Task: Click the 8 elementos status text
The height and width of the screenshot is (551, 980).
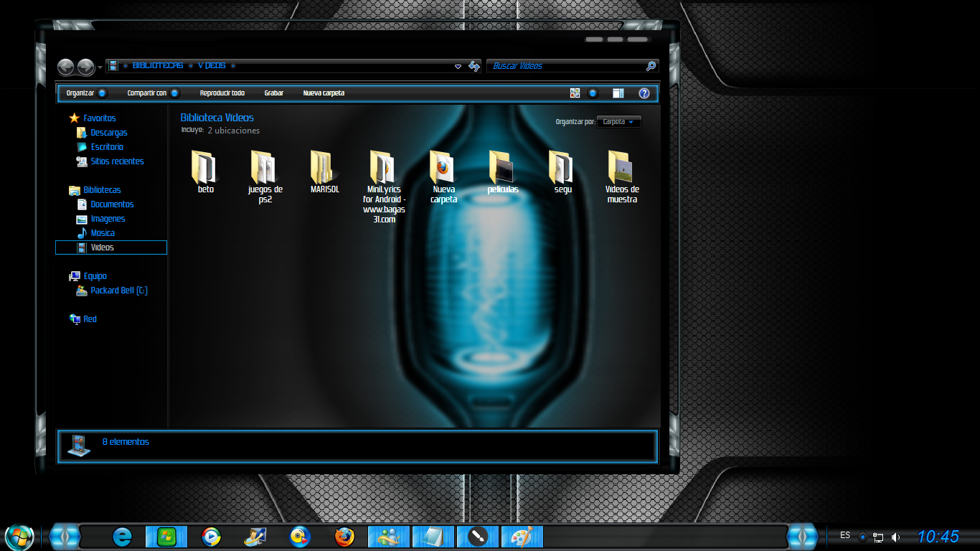Action: tap(126, 442)
